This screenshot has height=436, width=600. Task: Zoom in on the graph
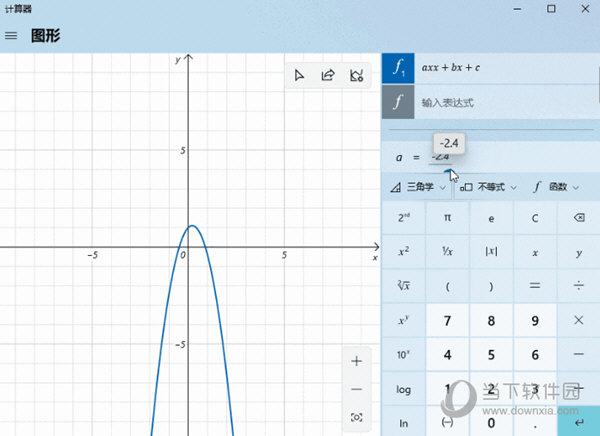(x=356, y=361)
